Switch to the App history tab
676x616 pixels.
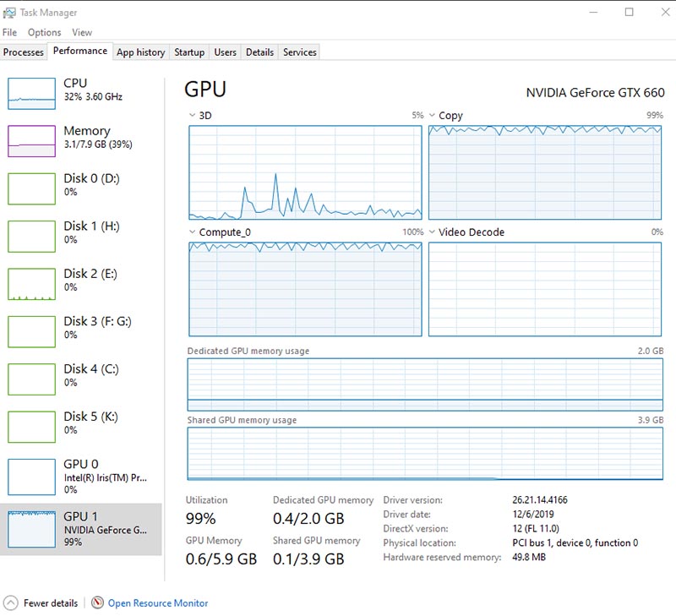140,52
